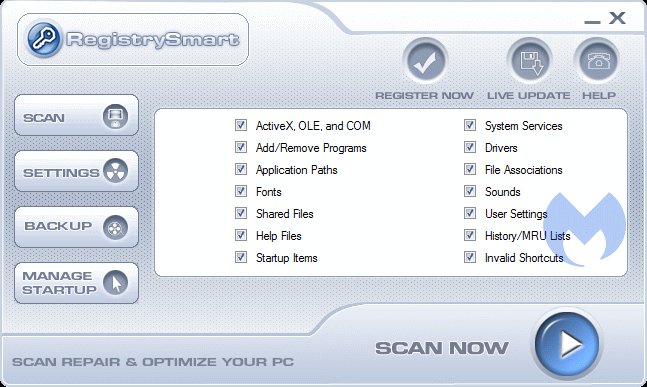Viewport: 647px width, 387px height.
Task: Uncheck System Services option
Action: [x=470, y=125]
